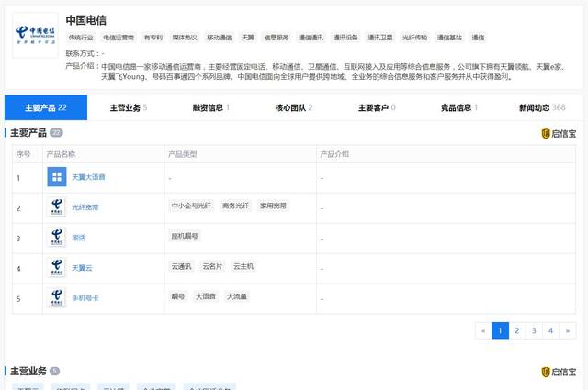588x390 pixels.
Task: Open the 手机号卡 product link
Action: click(85, 298)
